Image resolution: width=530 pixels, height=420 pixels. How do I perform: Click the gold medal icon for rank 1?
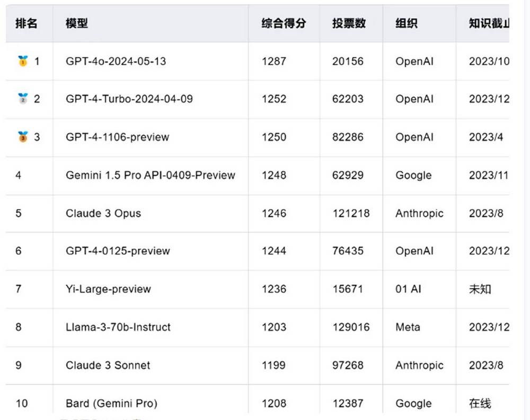pyautogui.click(x=23, y=61)
